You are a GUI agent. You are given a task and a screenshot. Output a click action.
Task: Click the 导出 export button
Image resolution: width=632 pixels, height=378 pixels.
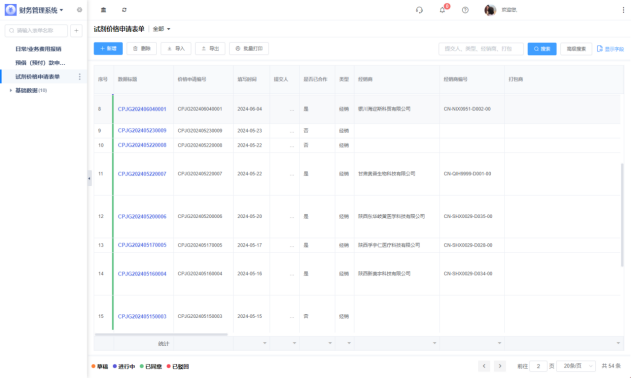point(210,48)
